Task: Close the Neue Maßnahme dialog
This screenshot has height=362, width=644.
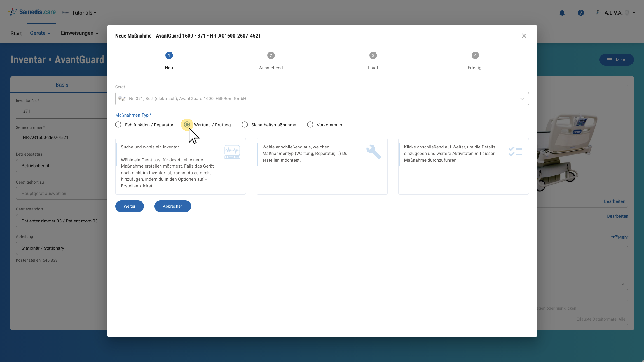Action: click(524, 36)
